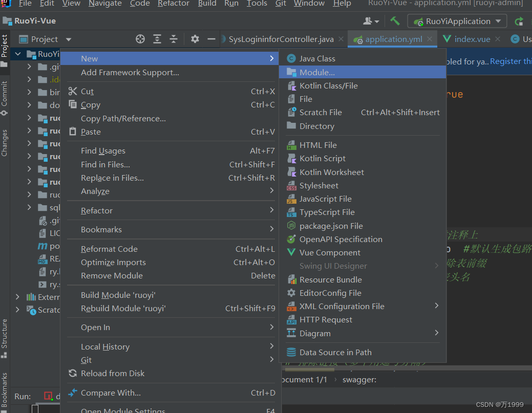Click the Collapse All icon in Project panel
532x413 pixels.
tap(174, 39)
